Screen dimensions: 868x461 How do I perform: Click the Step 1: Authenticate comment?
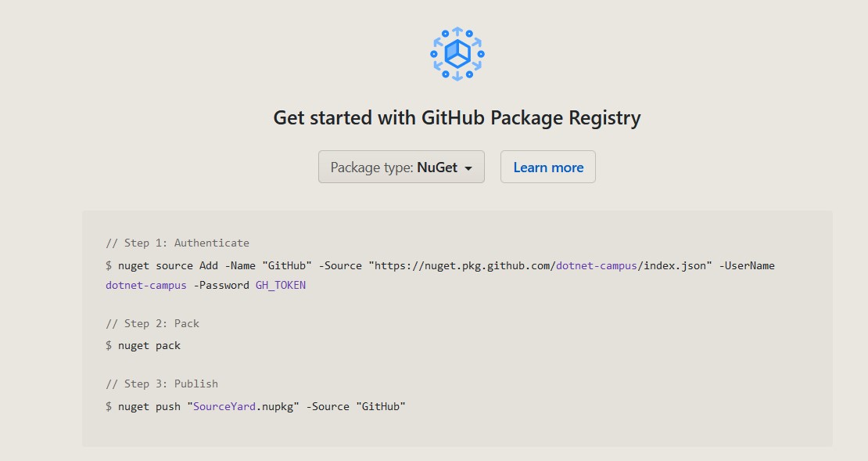click(x=178, y=243)
